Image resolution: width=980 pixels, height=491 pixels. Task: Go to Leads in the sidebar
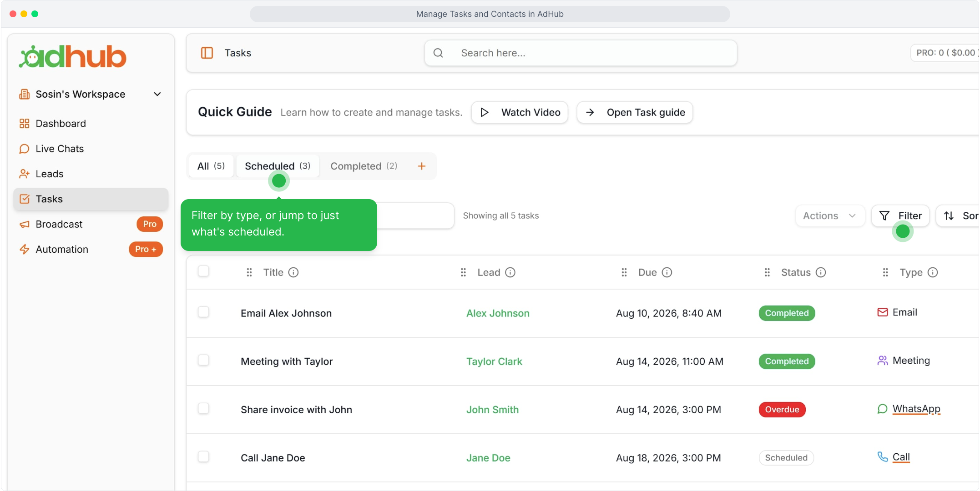pyautogui.click(x=91, y=174)
